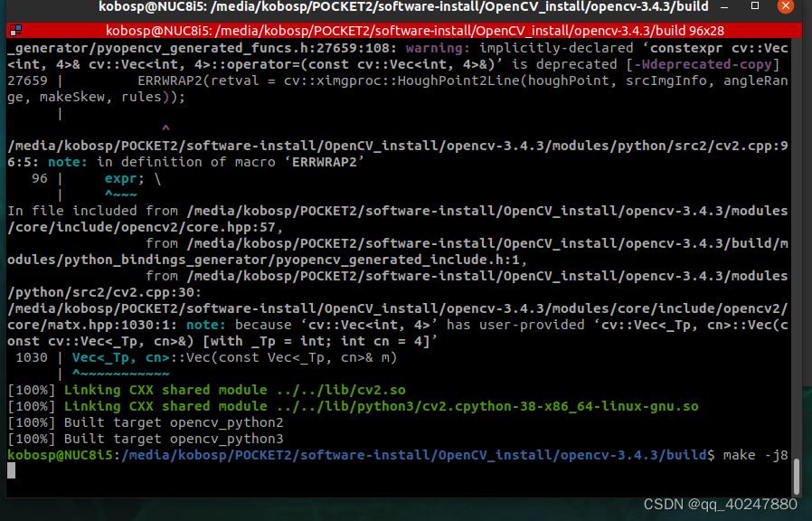This screenshot has height=521, width=812.
Task: Click the blue working directory path in the prompt
Action: click(x=414, y=455)
